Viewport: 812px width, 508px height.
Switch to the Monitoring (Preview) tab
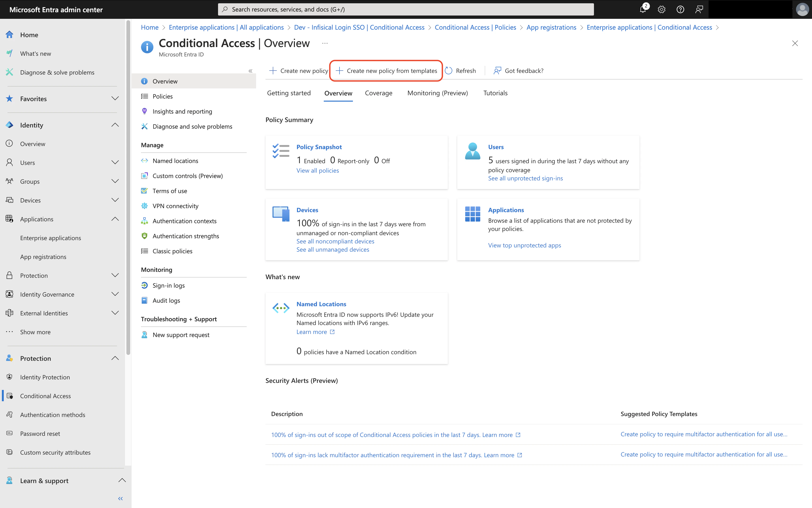[x=437, y=93]
